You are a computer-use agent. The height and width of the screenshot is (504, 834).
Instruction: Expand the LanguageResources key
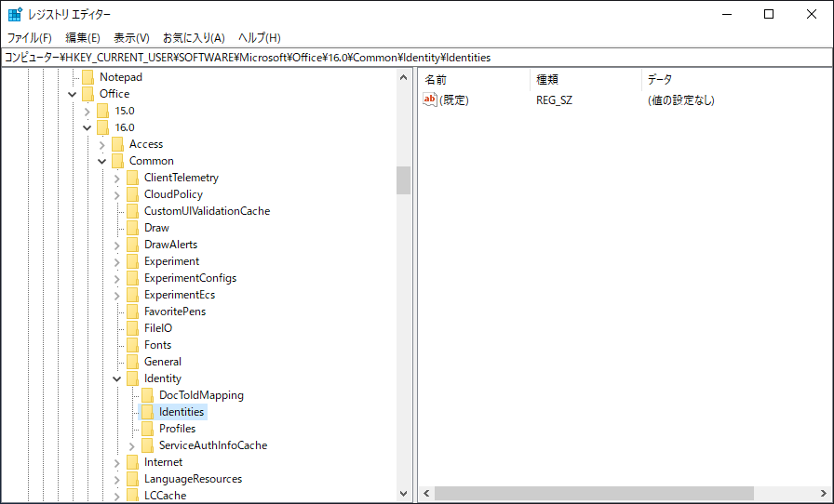coord(117,480)
